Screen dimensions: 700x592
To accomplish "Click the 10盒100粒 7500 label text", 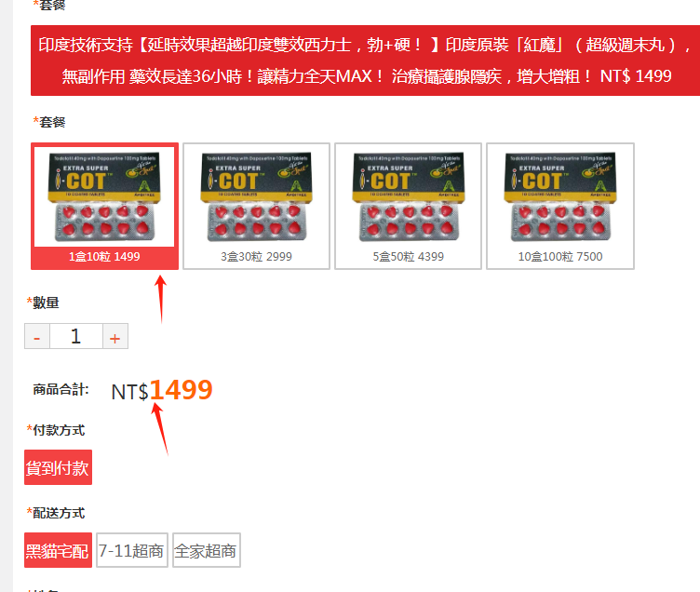I will click(560, 257).
